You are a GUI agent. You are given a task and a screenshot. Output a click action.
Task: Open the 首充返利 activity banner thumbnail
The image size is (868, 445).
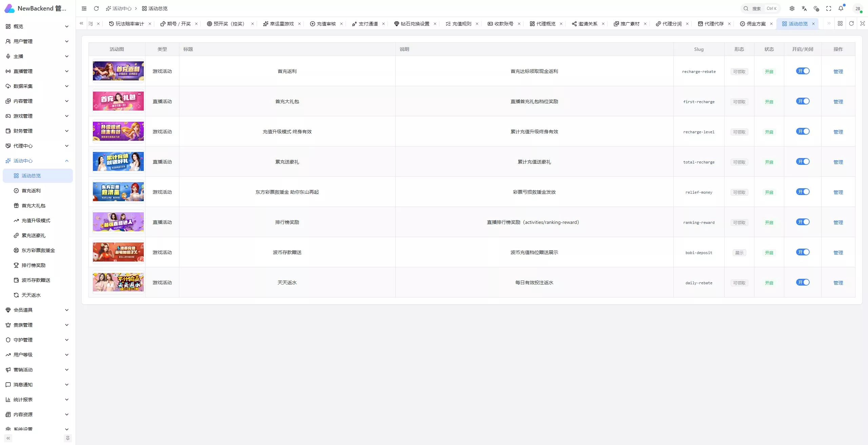[118, 71]
